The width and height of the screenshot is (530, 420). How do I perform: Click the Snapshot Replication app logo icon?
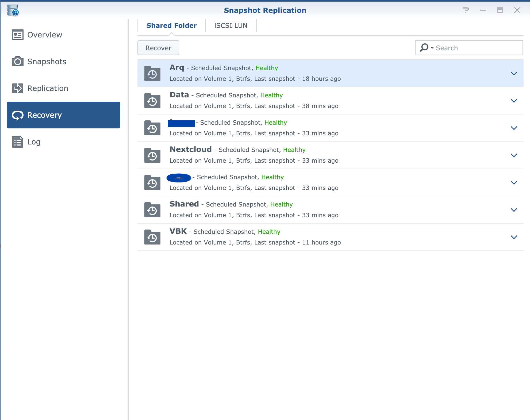[x=13, y=10]
